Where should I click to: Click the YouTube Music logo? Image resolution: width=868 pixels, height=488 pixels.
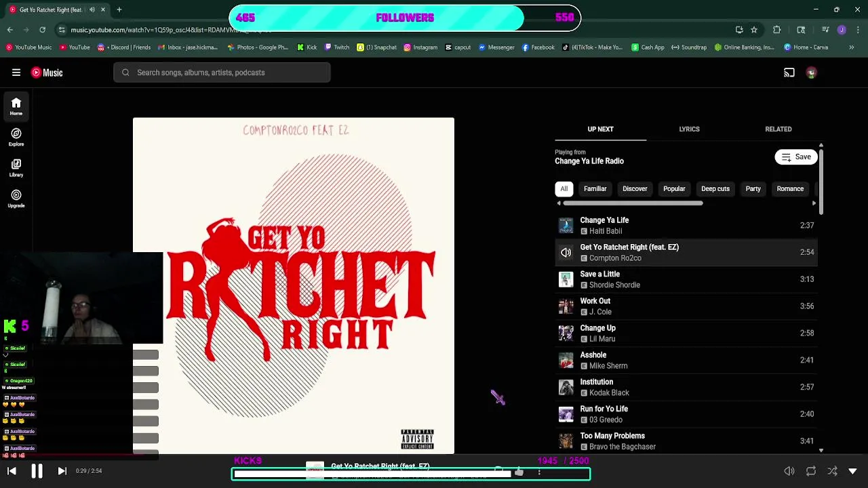[x=47, y=73]
